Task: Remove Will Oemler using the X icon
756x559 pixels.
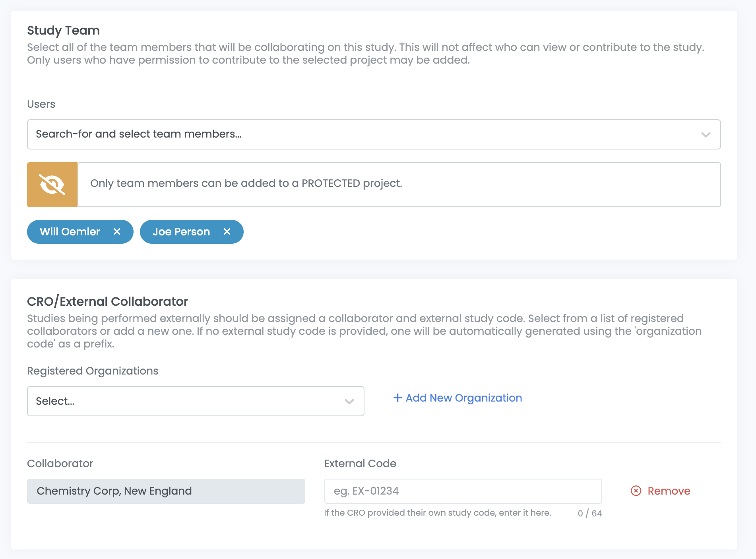Action: pos(117,231)
